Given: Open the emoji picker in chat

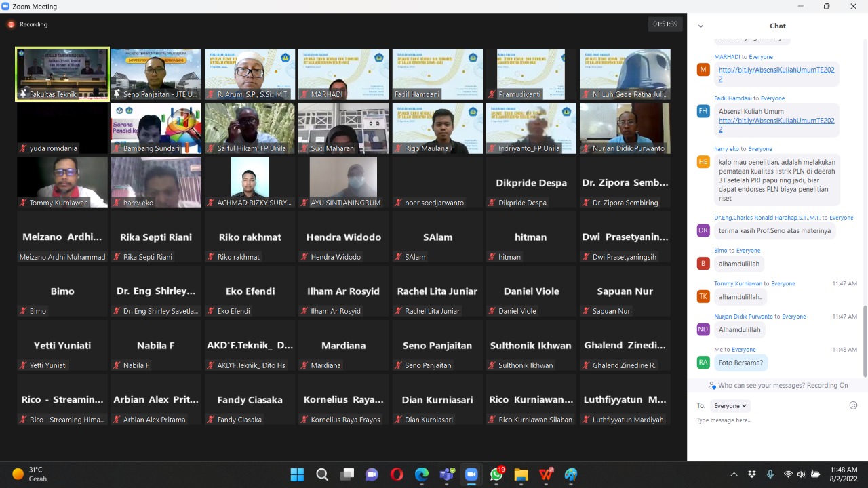Looking at the screenshot, I should [853, 405].
